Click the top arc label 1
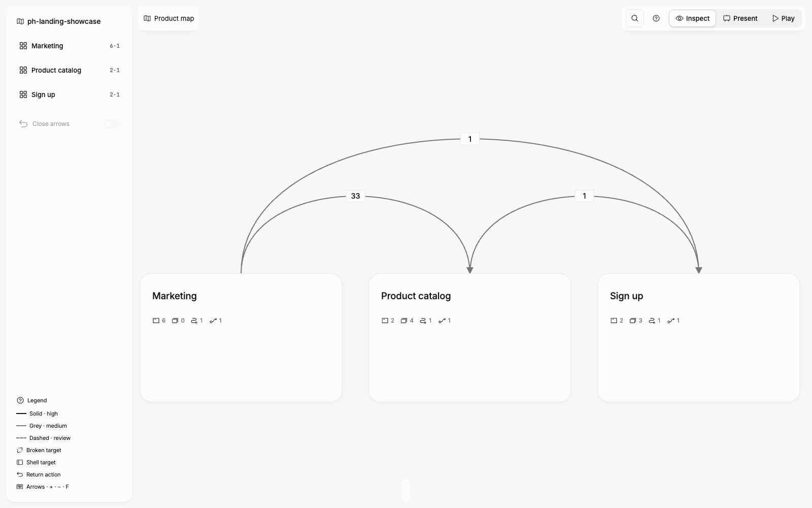This screenshot has height=508, width=812. pos(470,139)
